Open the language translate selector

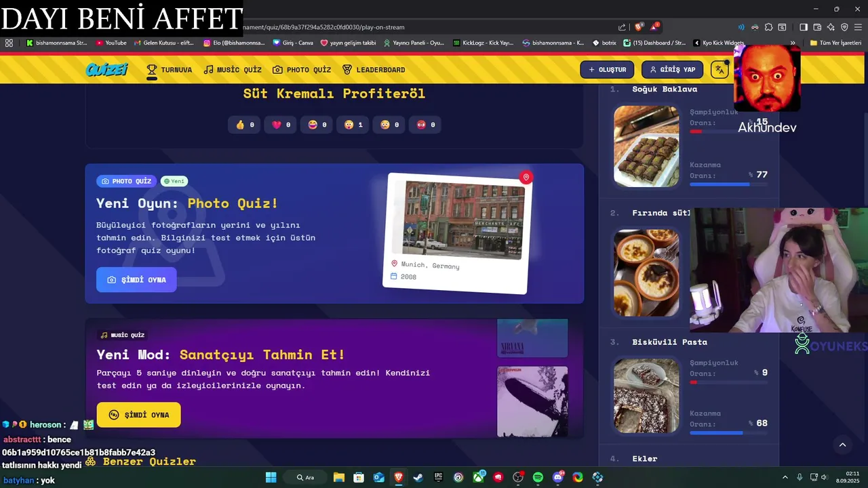point(719,70)
